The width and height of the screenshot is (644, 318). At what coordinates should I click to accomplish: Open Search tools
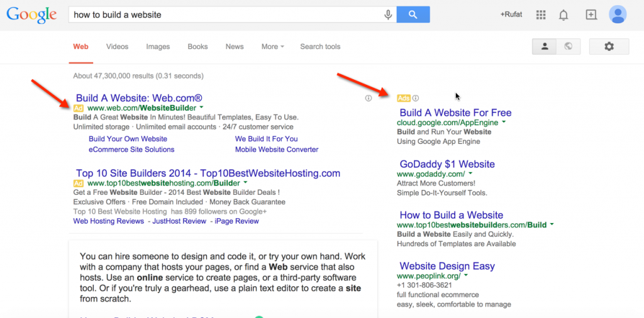coord(320,47)
